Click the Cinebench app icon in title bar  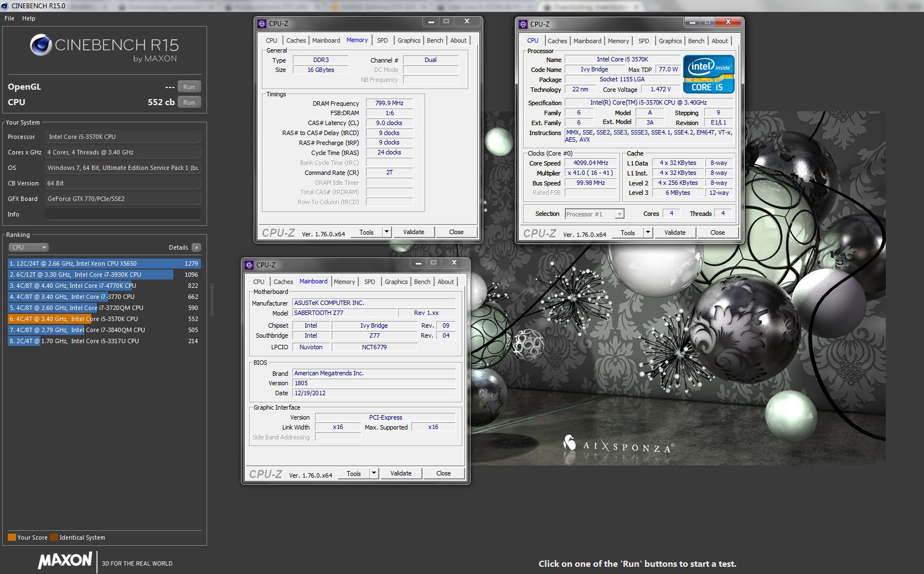(x=5, y=6)
